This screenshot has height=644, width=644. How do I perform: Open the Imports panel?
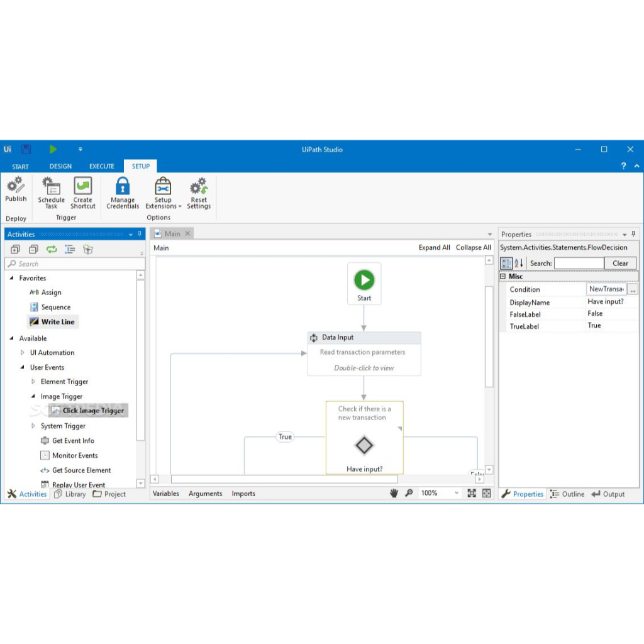tap(243, 494)
